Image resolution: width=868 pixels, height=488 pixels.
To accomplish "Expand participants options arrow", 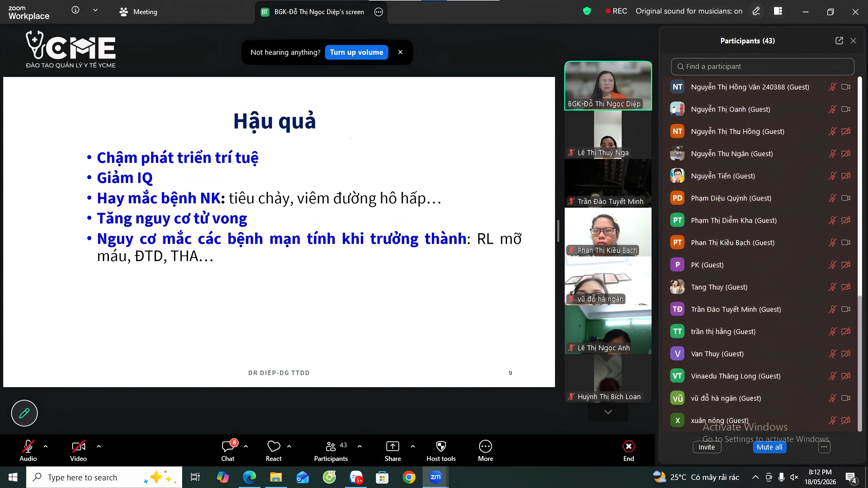I will tap(359, 447).
